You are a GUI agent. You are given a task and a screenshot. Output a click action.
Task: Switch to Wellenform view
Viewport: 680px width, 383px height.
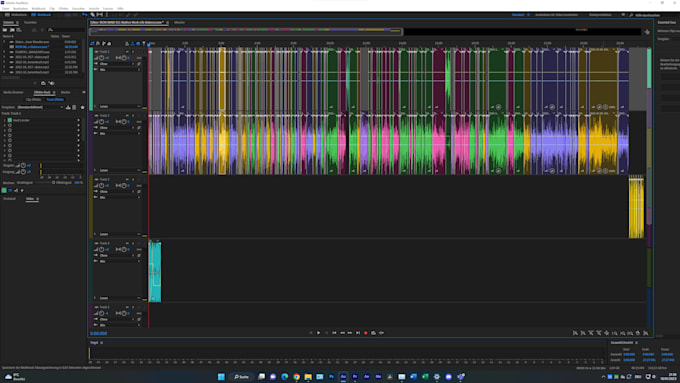[16, 15]
